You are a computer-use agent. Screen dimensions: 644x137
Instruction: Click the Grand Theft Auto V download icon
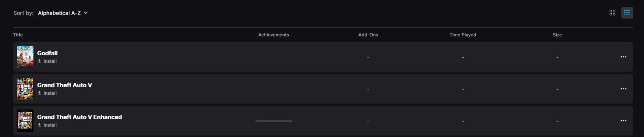point(39,93)
